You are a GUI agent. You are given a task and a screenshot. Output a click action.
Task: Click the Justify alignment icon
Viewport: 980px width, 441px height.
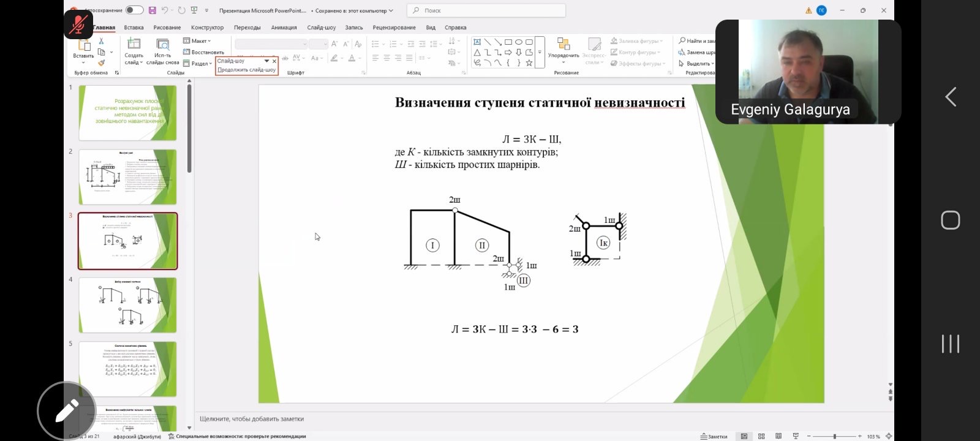(x=409, y=58)
